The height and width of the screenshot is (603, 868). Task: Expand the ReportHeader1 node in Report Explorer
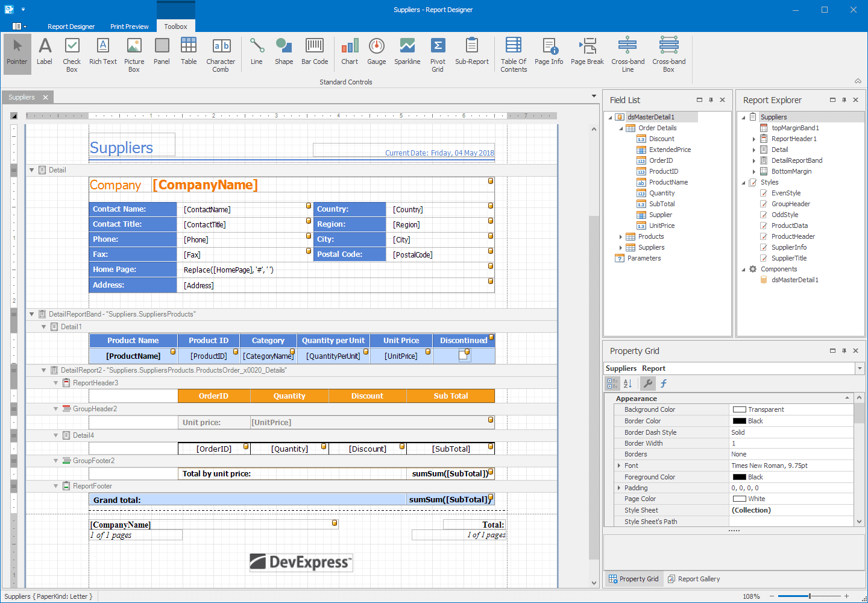click(752, 139)
